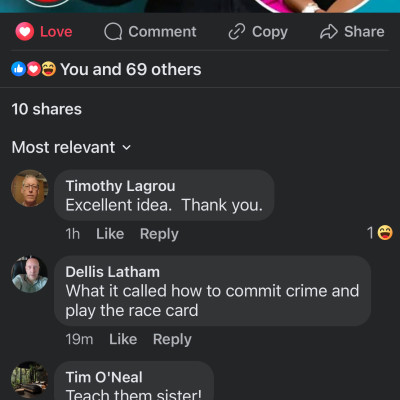Tap the Copy link chain icon
This screenshot has width=400, height=400.
(237, 32)
